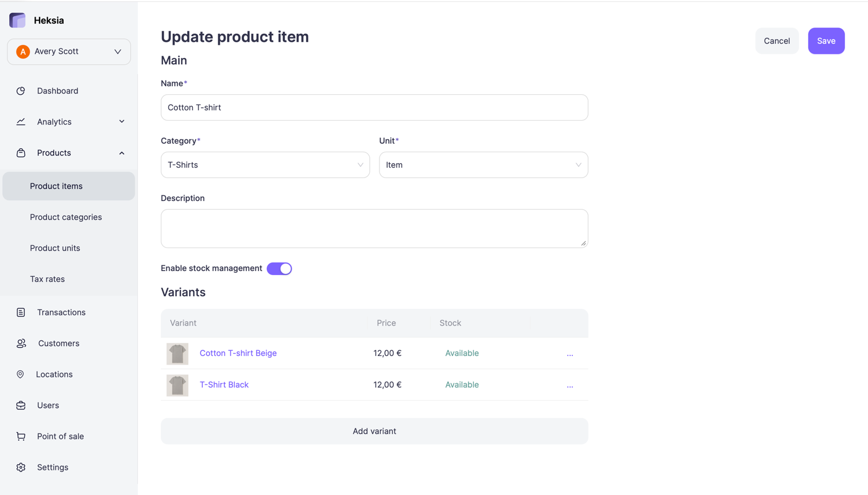Disable stock management

279,268
